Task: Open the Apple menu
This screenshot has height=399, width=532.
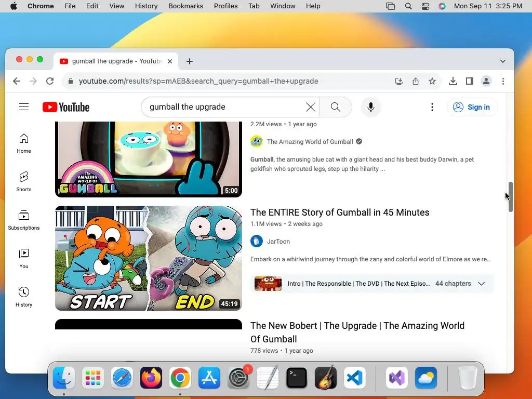Action: point(14,6)
